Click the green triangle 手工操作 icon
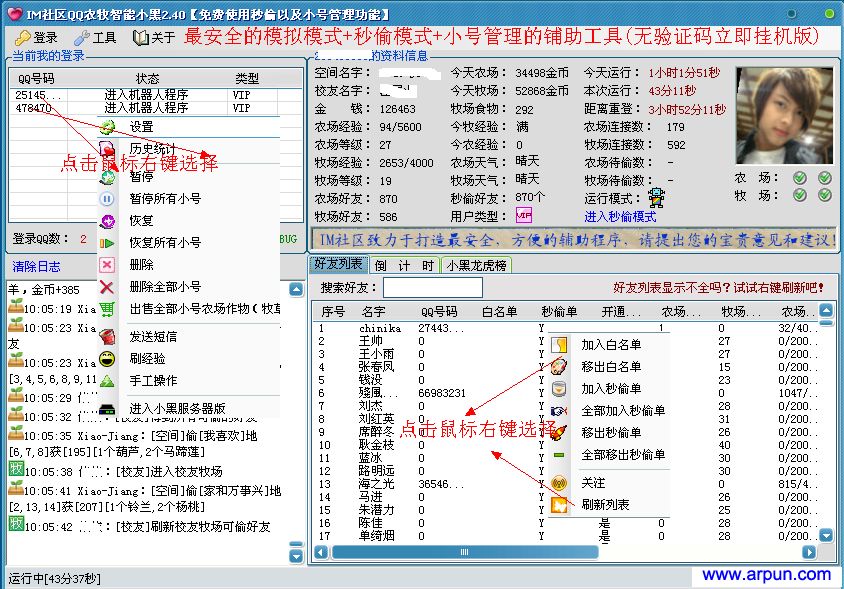The width and height of the screenshot is (844, 589). point(107,381)
